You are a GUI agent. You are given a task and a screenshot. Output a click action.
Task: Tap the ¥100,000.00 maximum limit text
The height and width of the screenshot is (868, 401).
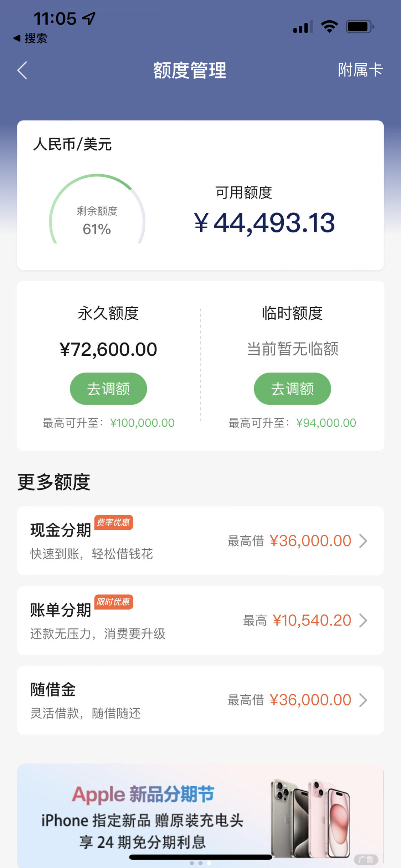click(142, 423)
